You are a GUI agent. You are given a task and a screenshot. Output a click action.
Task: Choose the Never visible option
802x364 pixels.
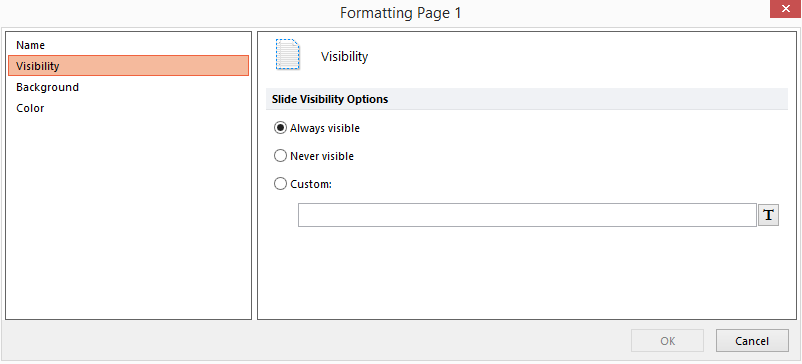pos(314,156)
